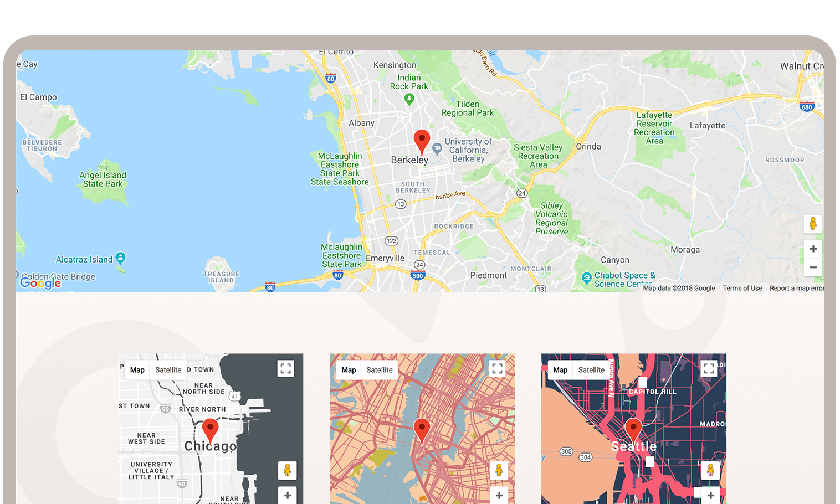This screenshot has height=504, width=840.
Task: Click the Sibley Volcanic Regional Preserve label
Action: point(551,218)
